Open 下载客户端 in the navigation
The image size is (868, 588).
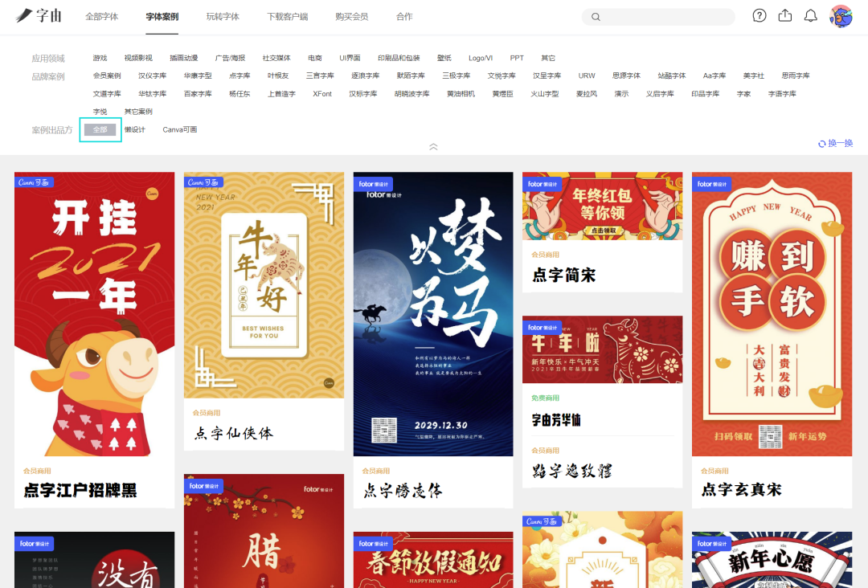[288, 17]
